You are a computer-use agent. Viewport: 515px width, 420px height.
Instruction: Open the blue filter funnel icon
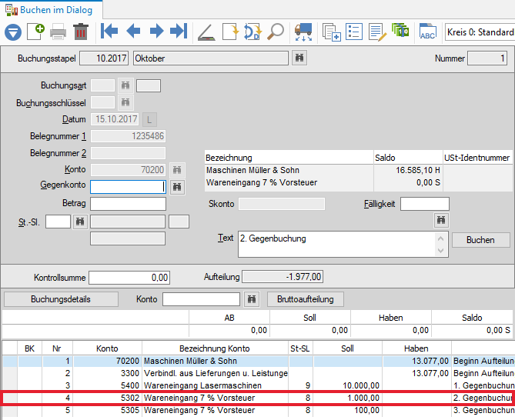click(x=13, y=32)
